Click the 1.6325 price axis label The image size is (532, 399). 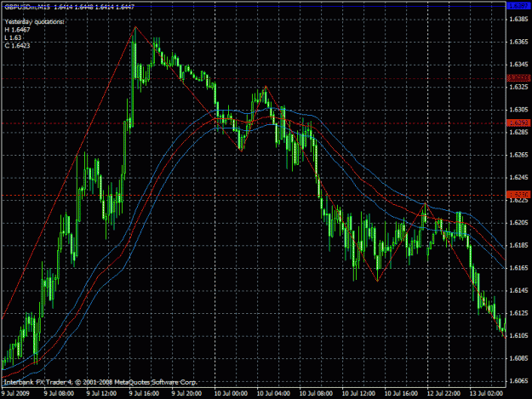point(518,87)
